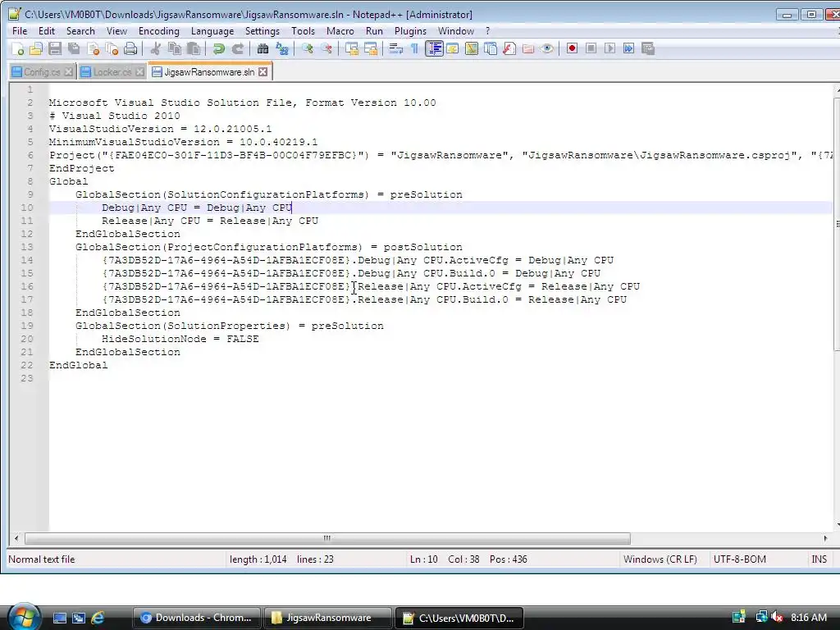Click the INS status indicator
840x630 pixels.
(x=819, y=559)
